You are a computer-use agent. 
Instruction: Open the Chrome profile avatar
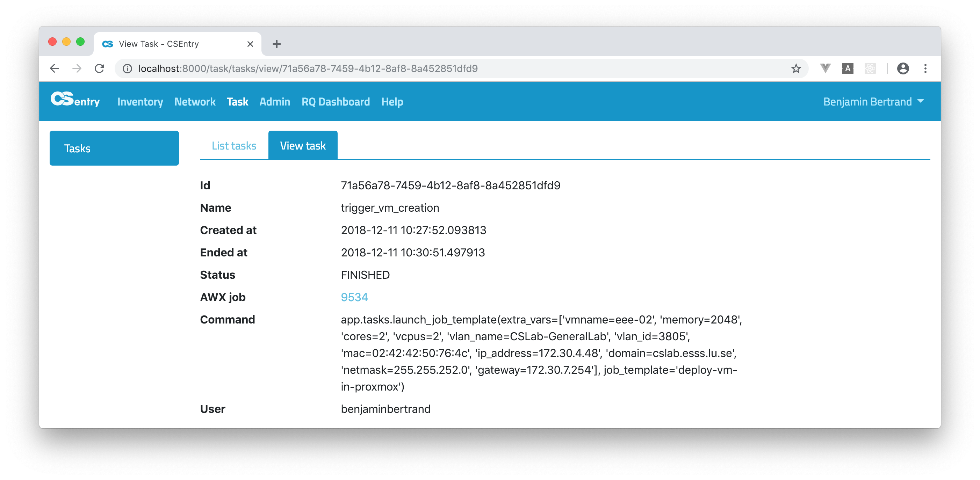click(903, 68)
